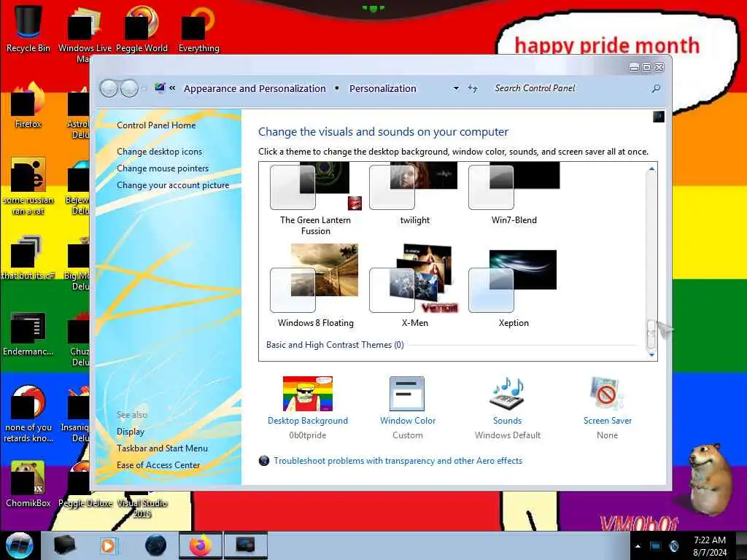
Task: Click the Desktop Background link text
Action: (x=308, y=421)
